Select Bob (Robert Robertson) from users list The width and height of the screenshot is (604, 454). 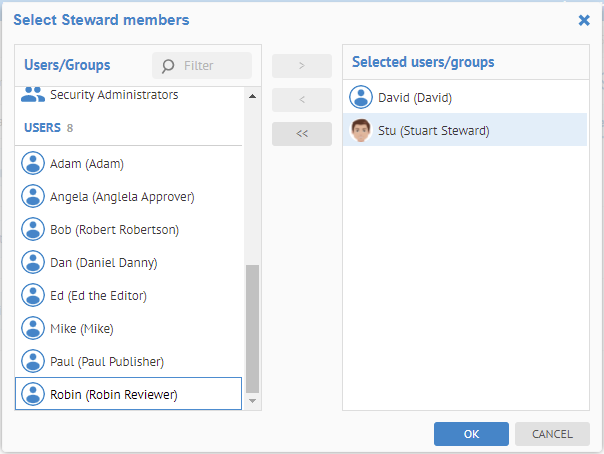114,230
